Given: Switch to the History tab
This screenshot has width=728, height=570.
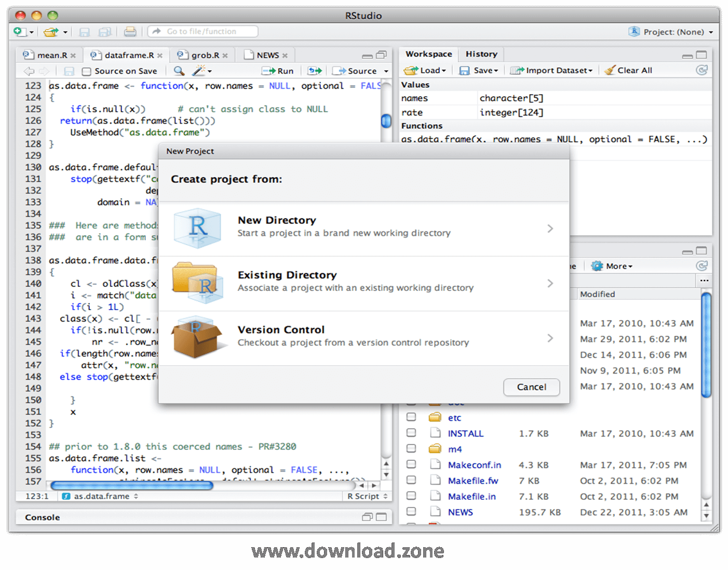Looking at the screenshot, I should click(481, 54).
